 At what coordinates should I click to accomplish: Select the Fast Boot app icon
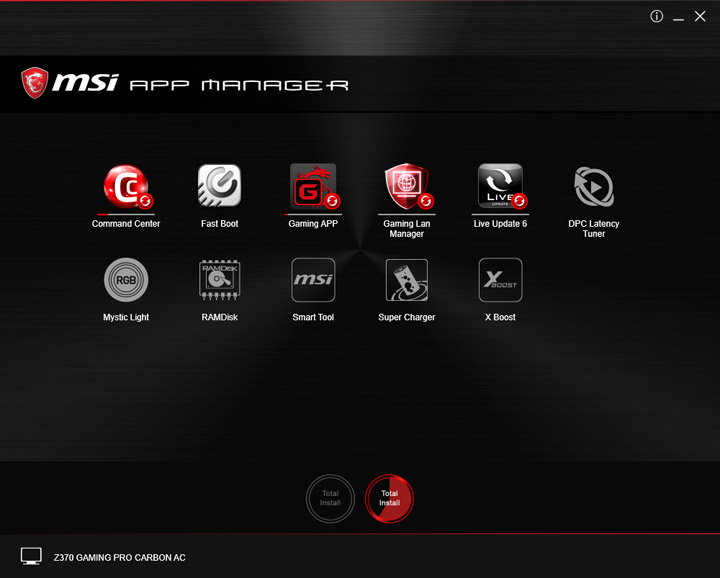[x=219, y=185]
